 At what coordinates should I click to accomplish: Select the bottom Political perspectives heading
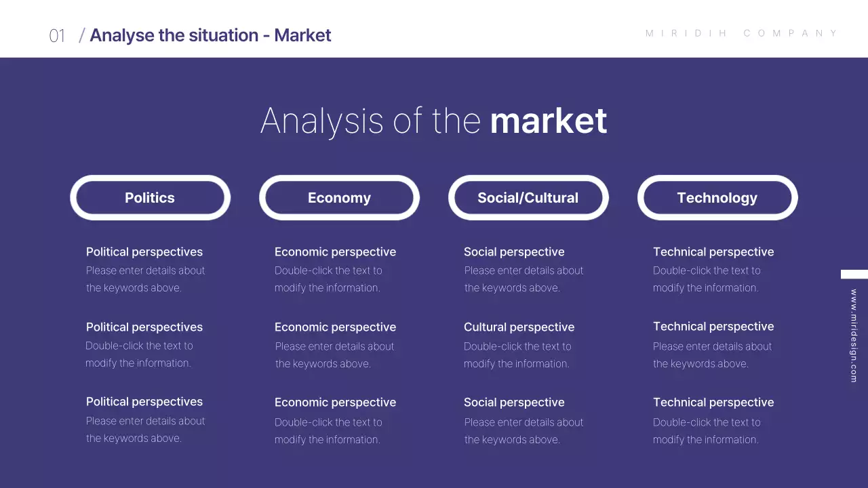144,402
